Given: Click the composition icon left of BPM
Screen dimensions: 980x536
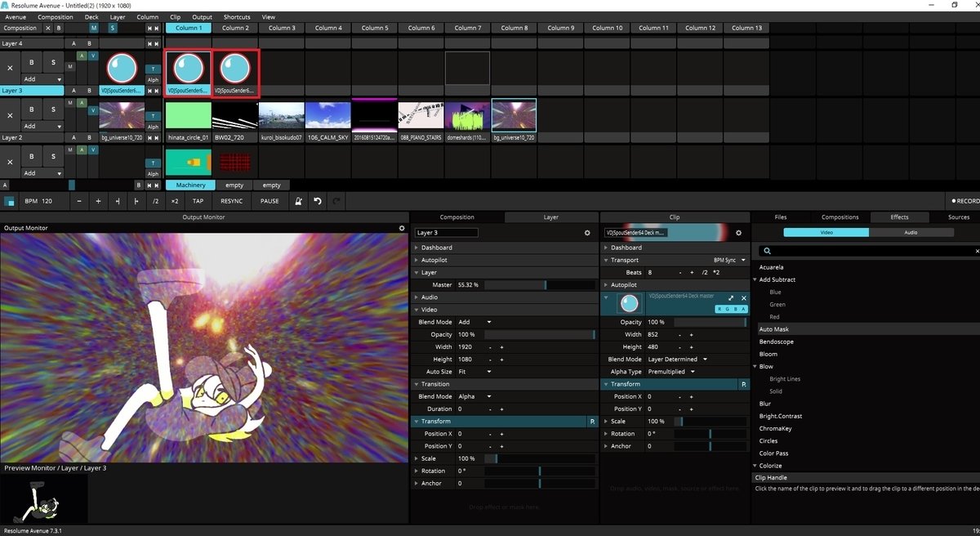Looking at the screenshot, I should tap(10, 201).
